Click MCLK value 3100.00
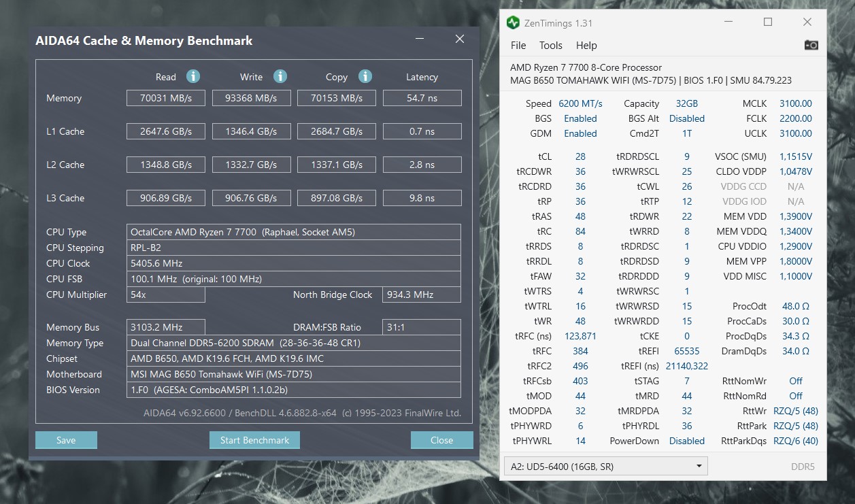 pyautogui.click(x=796, y=103)
